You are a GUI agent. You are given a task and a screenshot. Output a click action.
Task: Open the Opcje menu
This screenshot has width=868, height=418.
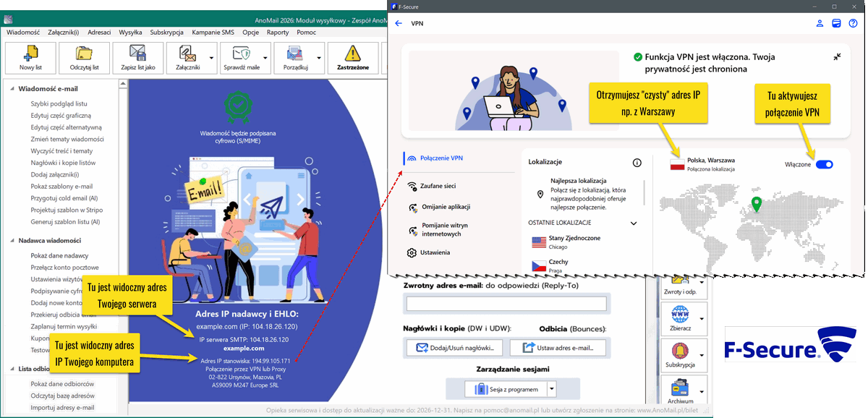click(250, 33)
